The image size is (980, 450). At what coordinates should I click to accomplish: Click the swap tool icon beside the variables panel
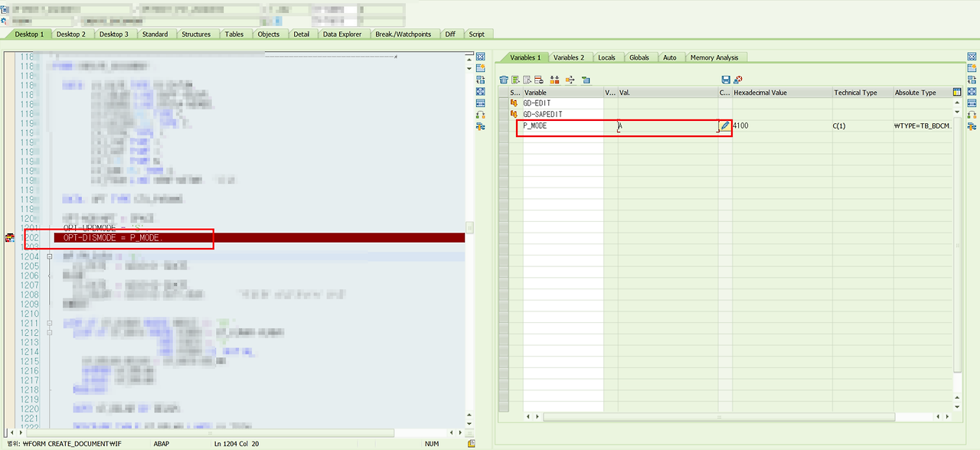tap(972, 115)
